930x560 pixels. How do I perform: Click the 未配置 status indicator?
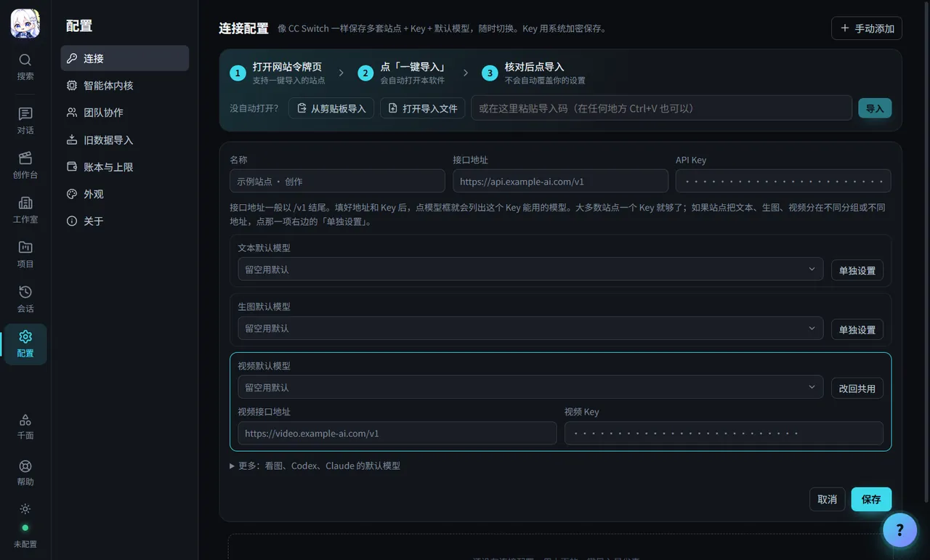(25, 537)
